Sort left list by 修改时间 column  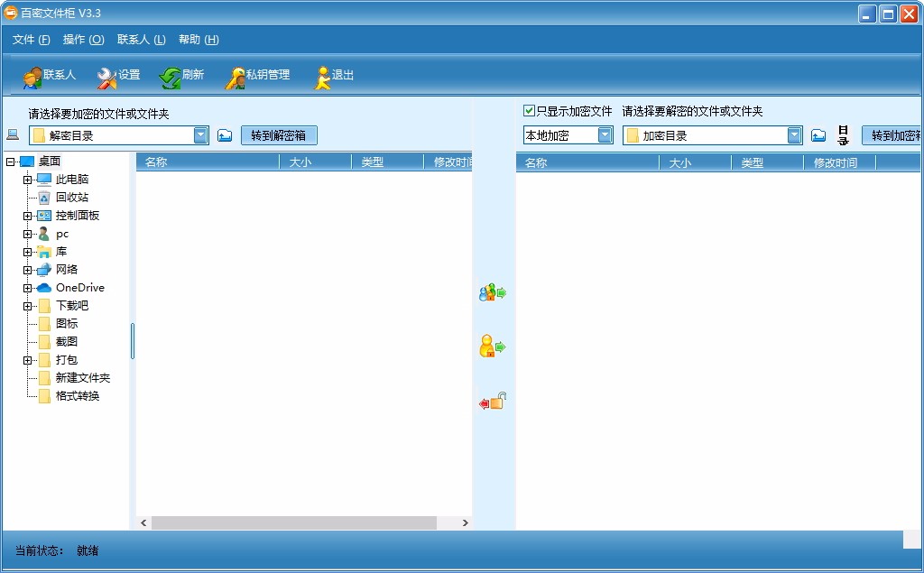pyautogui.click(x=448, y=162)
